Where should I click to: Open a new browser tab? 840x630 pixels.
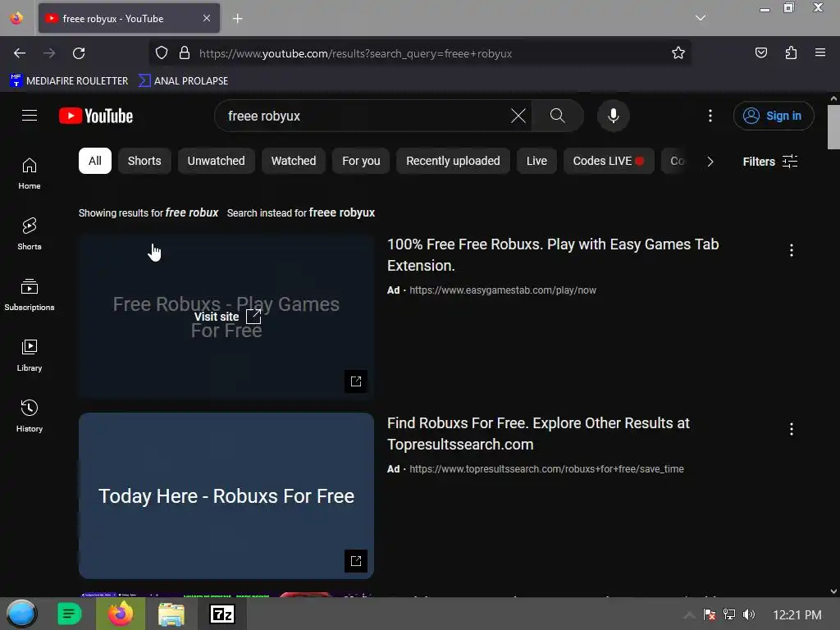pos(237,19)
